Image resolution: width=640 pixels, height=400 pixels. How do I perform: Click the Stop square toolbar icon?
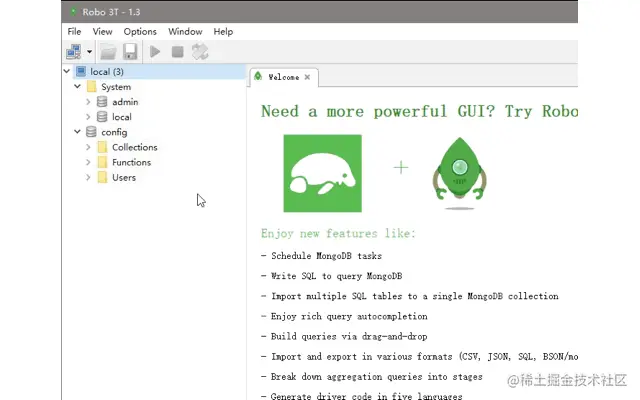pos(178,52)
